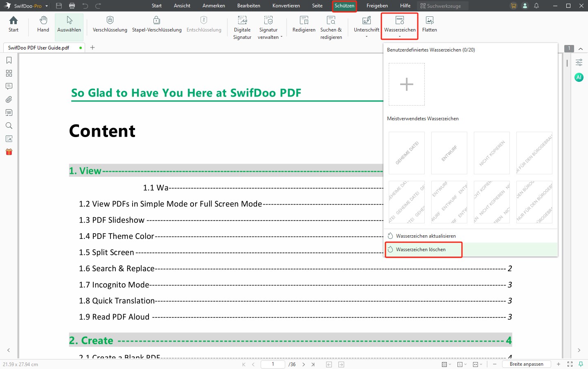Collapse the ribbon with the up chevron
The height and width of the screenshot is (369, 588).
pos(581,49)
